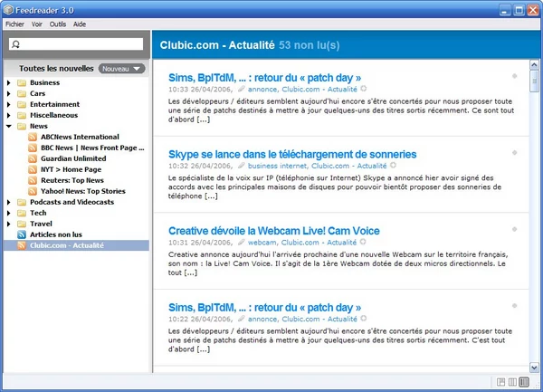Open the Nouveau filter dropdown
543x392 pixels.
[121, 69]
